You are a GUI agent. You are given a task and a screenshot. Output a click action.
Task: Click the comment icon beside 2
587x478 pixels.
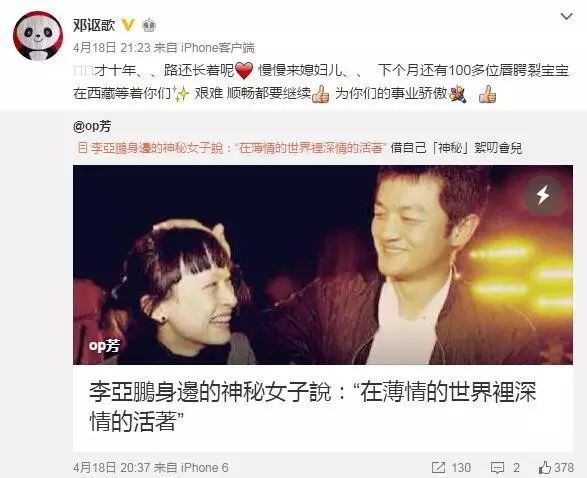coord(498,467)
